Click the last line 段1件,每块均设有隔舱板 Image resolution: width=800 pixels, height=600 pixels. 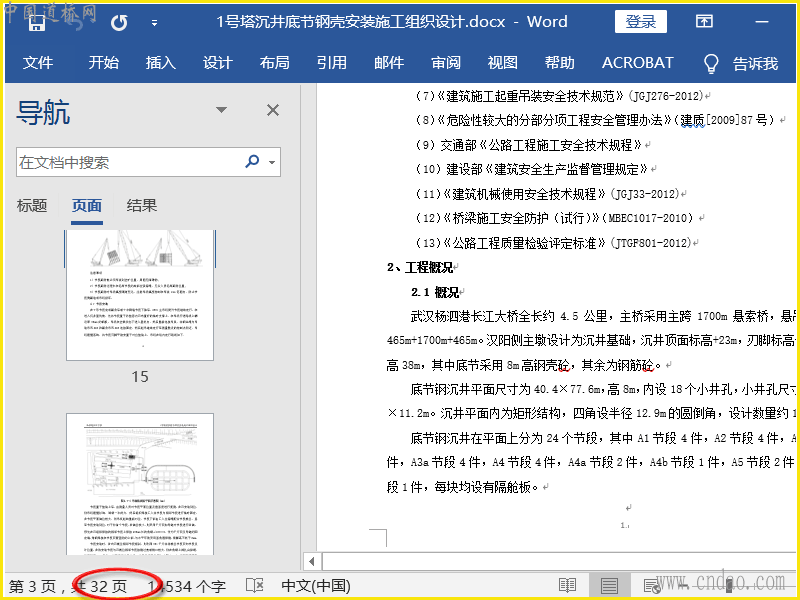[462, 487]
